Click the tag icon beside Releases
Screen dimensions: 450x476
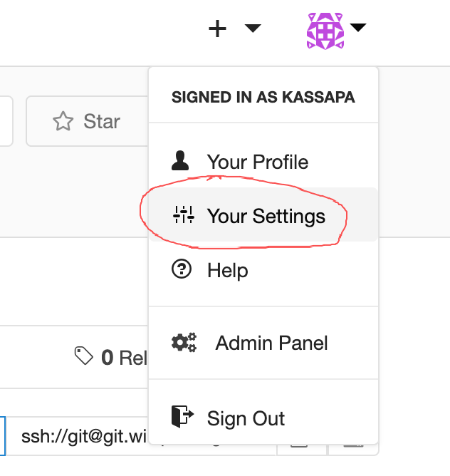click(84, 356)
